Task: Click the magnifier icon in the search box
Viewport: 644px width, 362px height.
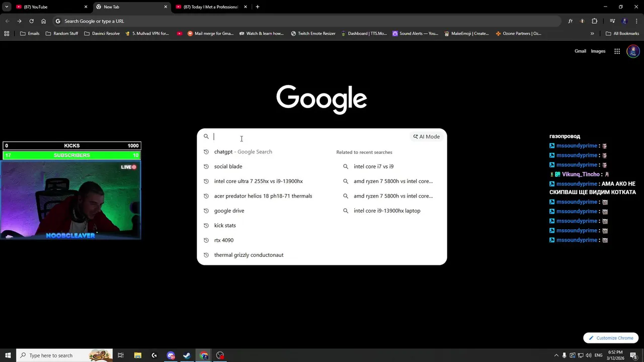Action: coord(206,136)
